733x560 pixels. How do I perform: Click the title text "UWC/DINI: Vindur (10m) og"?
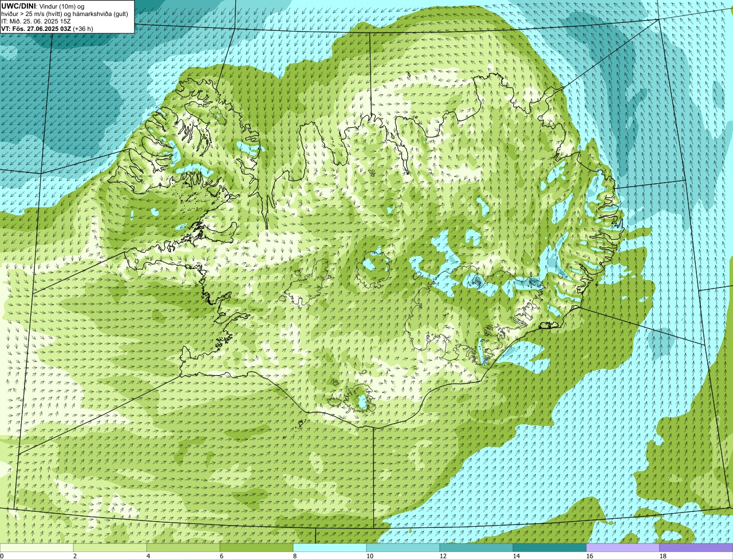(x=43, y=6)
